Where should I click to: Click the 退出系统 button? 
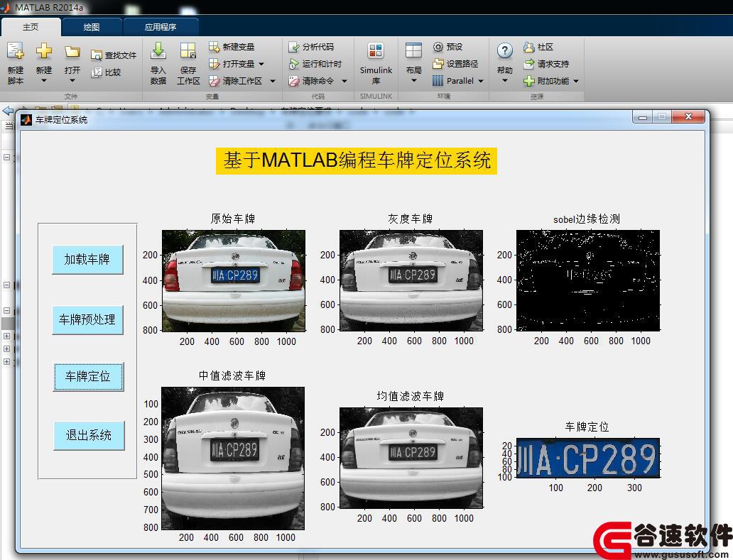pos(89,435)
